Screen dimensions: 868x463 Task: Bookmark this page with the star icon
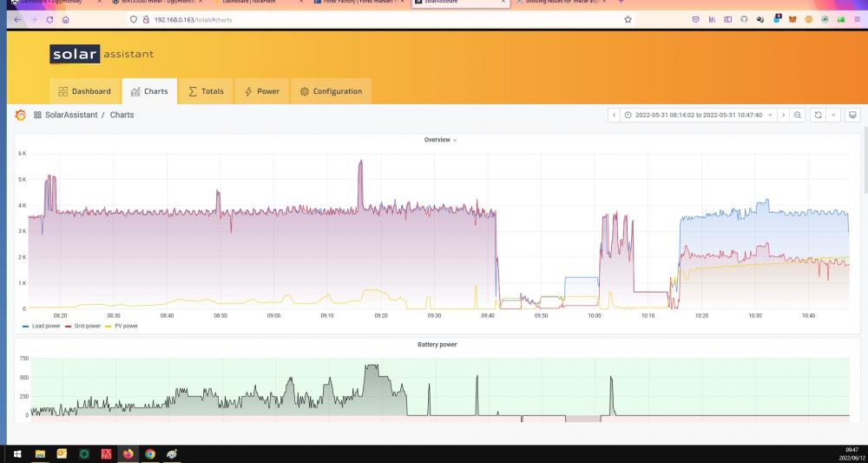(x=628, y=19)
